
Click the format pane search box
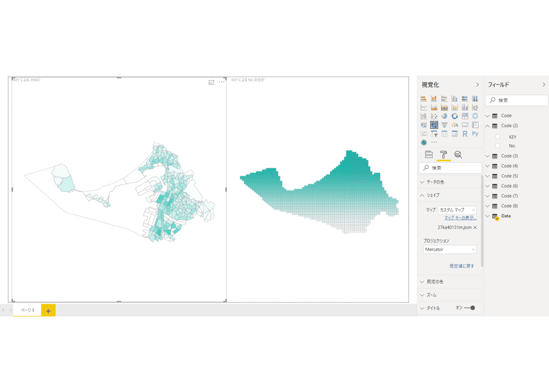pyautogui.click(x=450, y=168)
